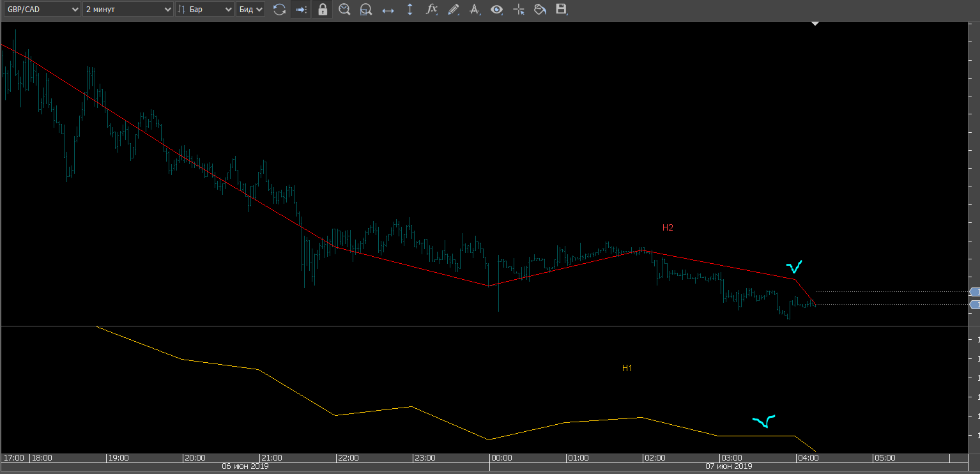This screenshot has height=474, width=980.
Task: Click the 17:00 time axis label
Action: [14, 458]
